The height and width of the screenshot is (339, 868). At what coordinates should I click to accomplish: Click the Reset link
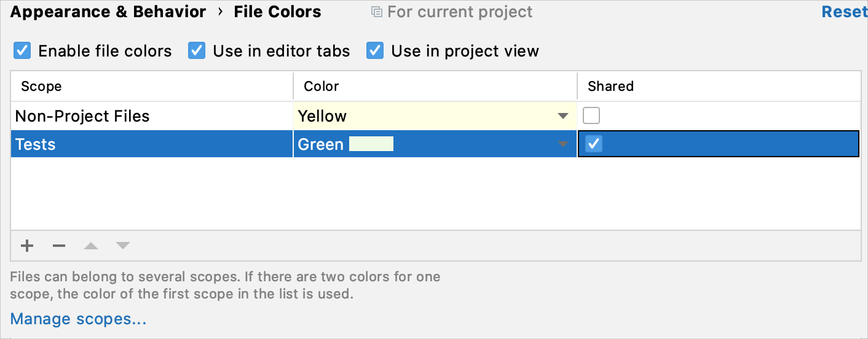[844, 12]
